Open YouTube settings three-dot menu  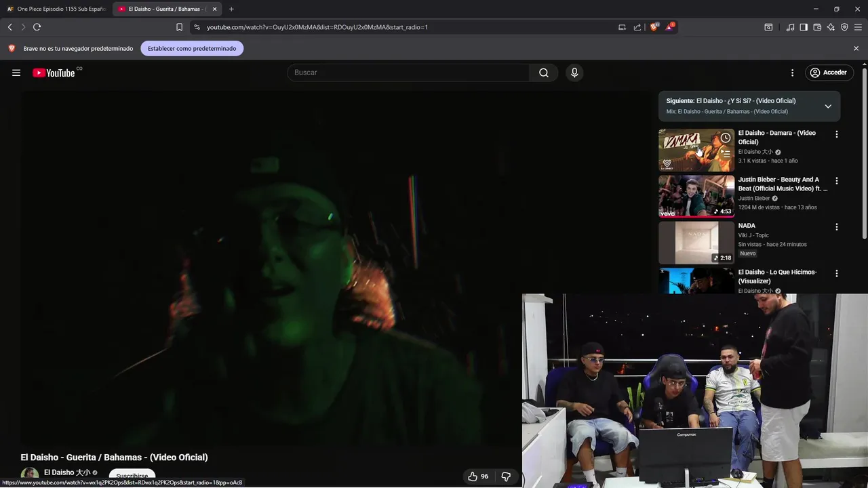pos(792,73)
